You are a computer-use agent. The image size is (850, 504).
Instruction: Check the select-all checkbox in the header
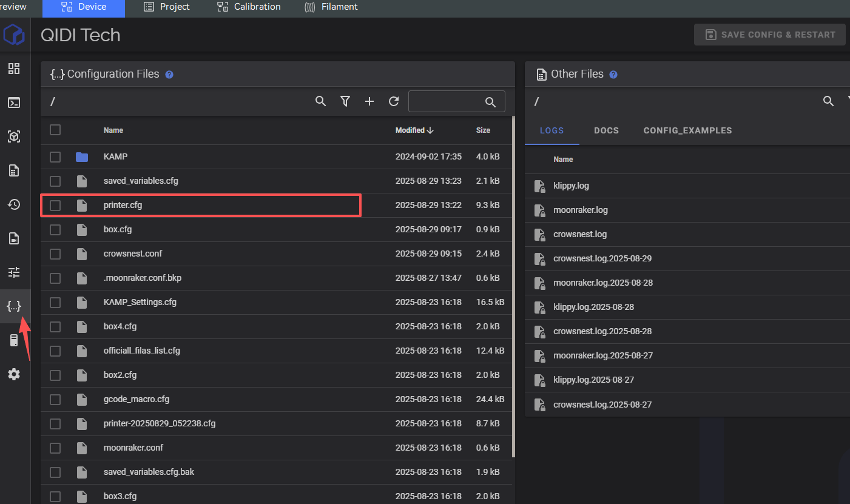click(x=55, y=130)
